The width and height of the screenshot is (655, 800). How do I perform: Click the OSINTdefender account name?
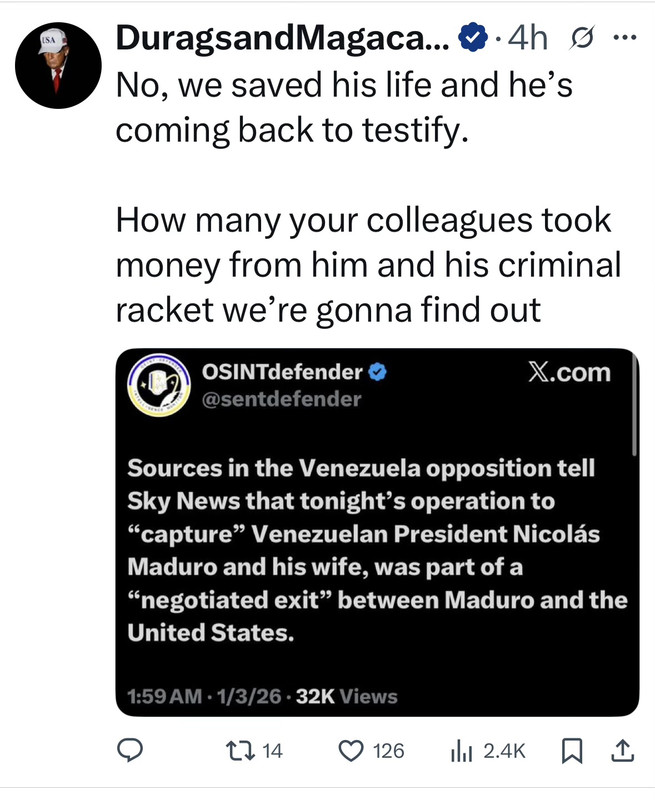(282, 372)
